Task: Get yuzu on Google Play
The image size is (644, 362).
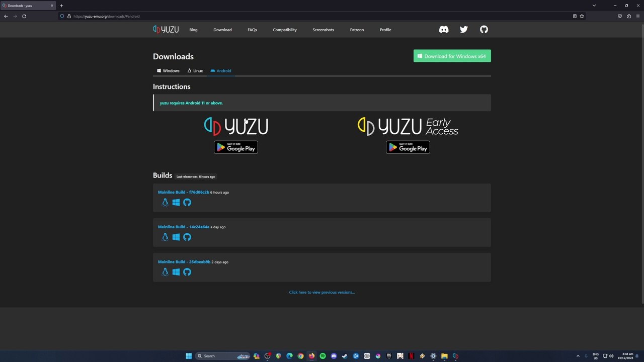Action: 236,147
